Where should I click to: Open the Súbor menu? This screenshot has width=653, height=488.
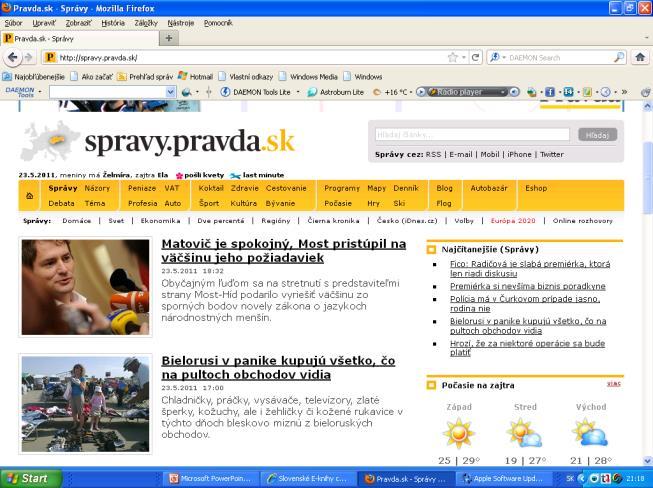pos(13,23)
